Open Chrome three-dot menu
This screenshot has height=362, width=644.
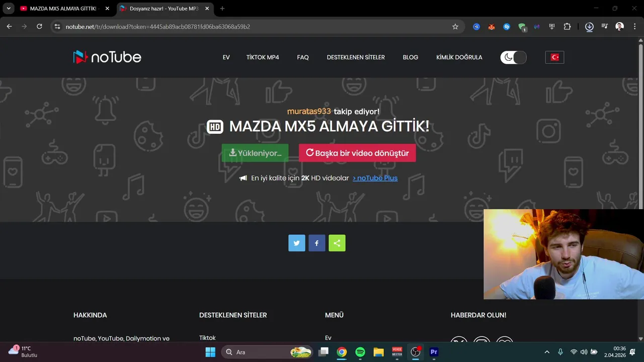tap(634, 27)
